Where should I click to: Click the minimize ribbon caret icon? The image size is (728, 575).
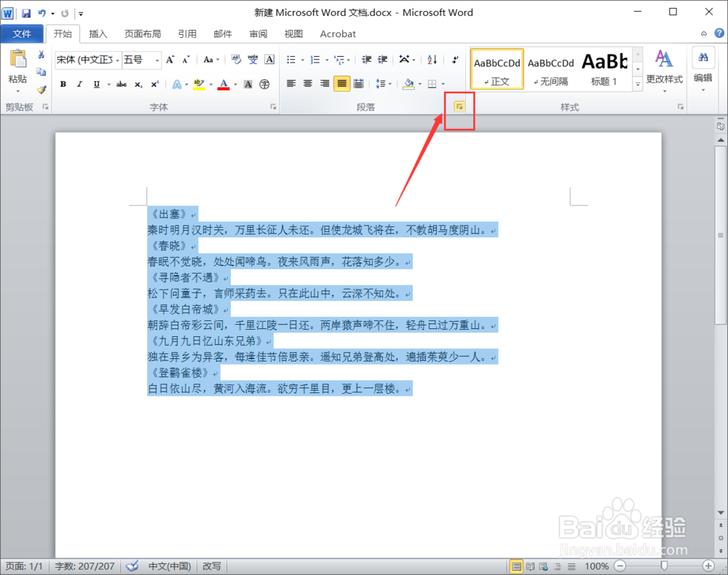tap(704, 33)
